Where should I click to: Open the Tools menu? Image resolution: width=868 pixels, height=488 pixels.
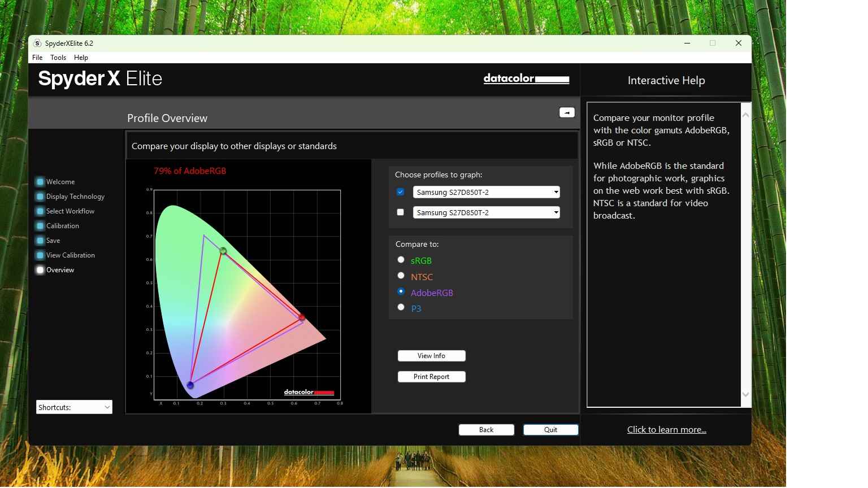coord(58,58)
